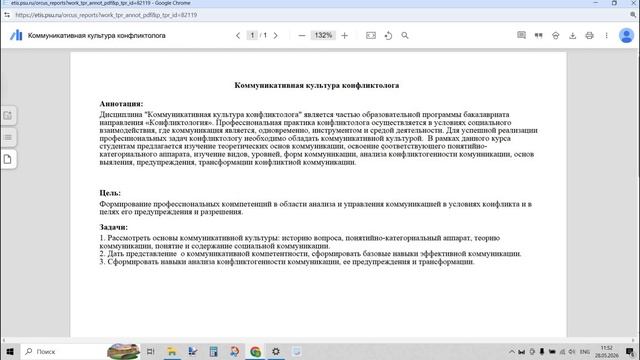Click the site info icon in address bar
This screenshot has width=640, height=360.
tap(7, 15)
